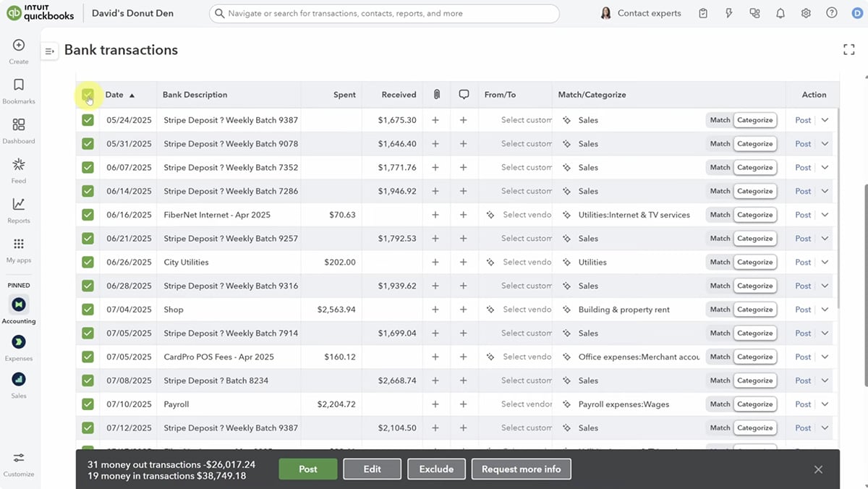Click the help question mark icon
Screen dimensions: 868x489
pos(831,12)
